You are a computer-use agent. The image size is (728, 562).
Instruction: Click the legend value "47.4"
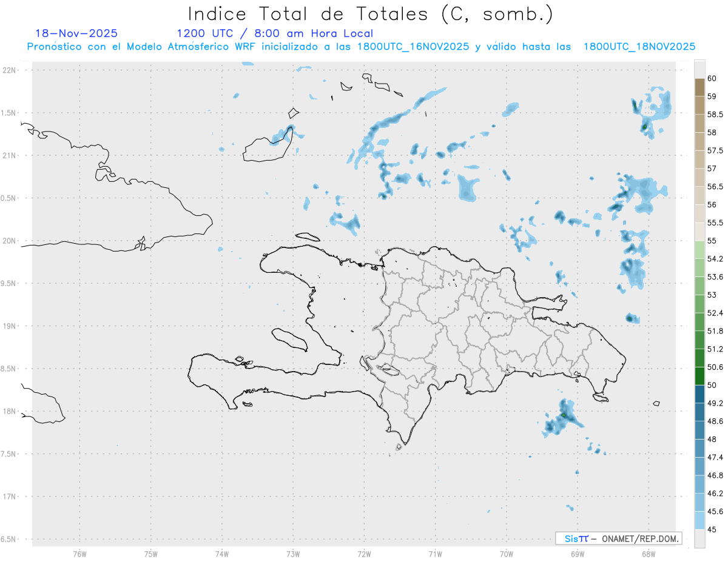pos(715,457)
